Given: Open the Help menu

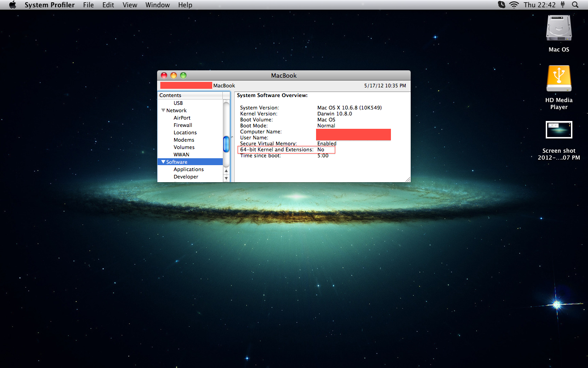Looking at the screenshot, I should [x=185, y=5].
